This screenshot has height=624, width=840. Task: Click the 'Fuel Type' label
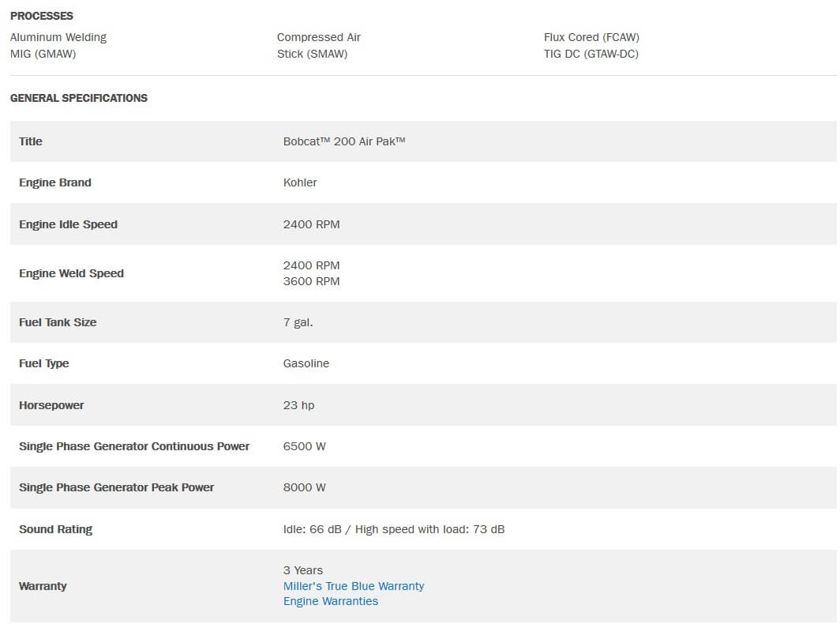(44, 363)
